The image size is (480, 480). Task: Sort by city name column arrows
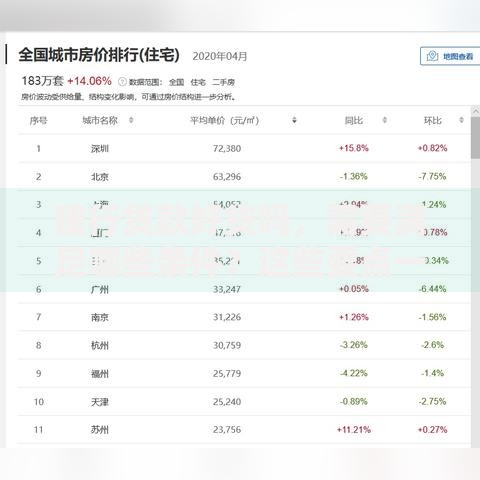click(x=131, y=120)
